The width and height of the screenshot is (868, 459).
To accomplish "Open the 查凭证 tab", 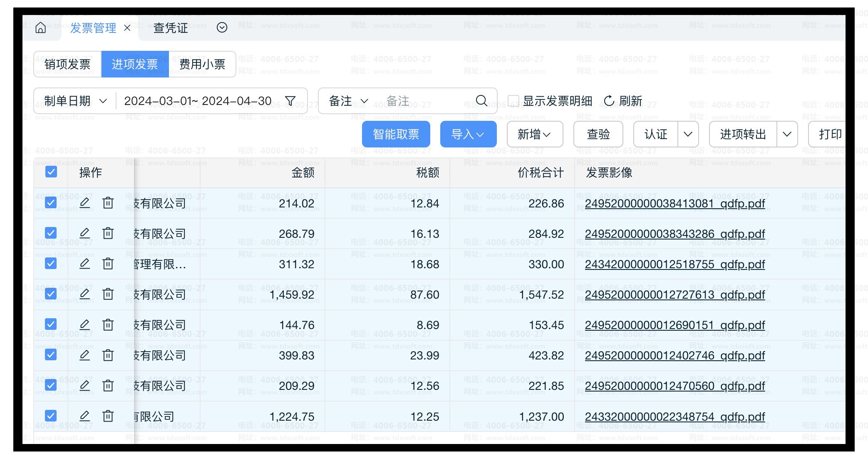I will (171, 28).
